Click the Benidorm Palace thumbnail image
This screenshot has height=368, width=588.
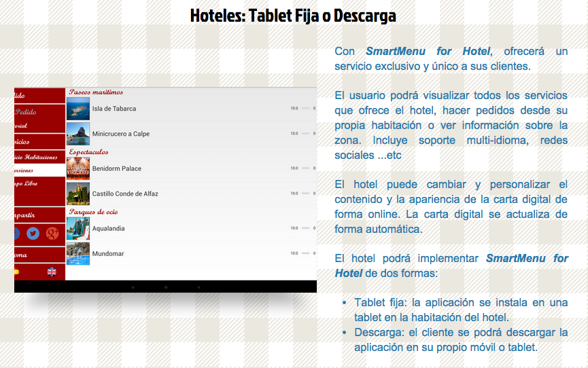78,168
